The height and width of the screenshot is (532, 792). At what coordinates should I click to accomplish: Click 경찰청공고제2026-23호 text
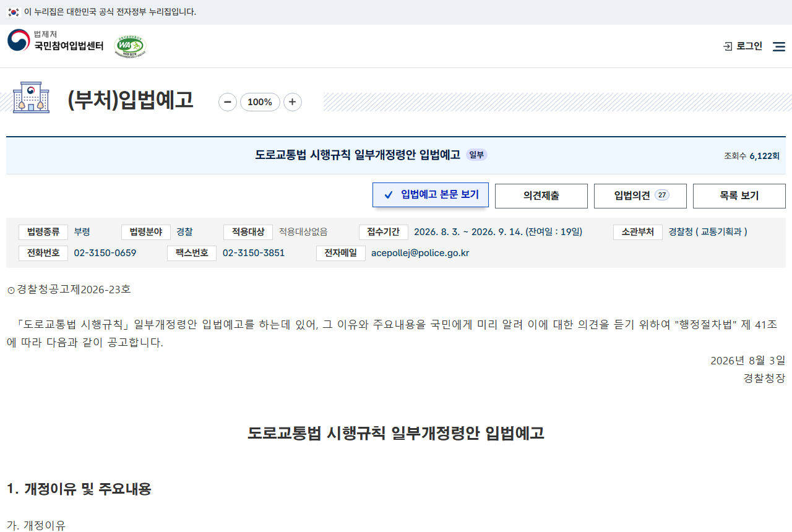click(74, 290)
